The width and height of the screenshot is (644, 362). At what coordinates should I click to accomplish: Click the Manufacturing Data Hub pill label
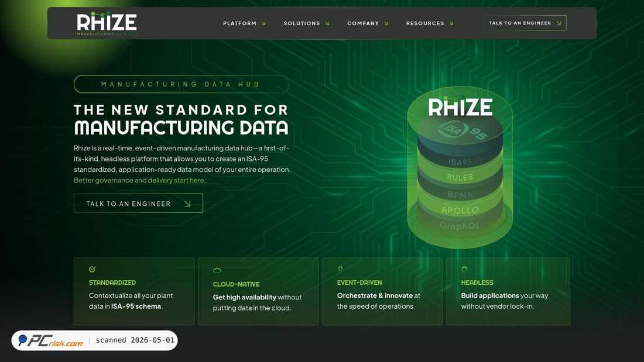pyautogui.click(x=181, y=84)
